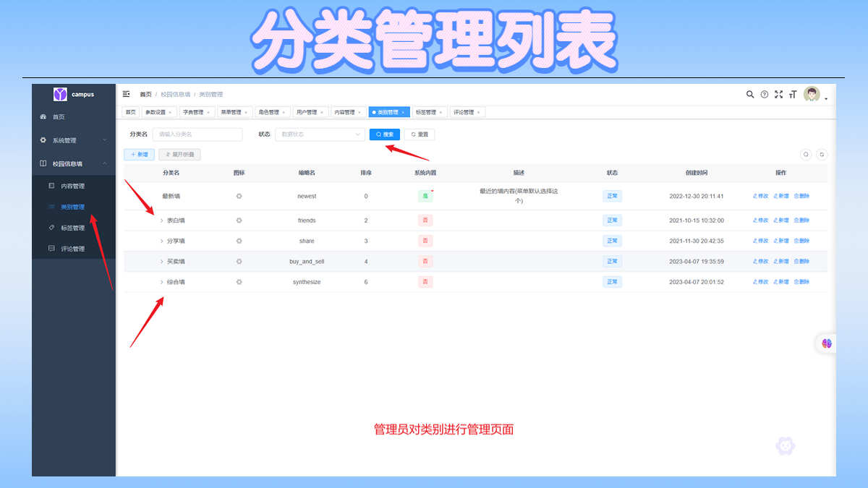Open the font size icon in header
The height and width of the screenshot is (488, 868).
pos(793,94)
